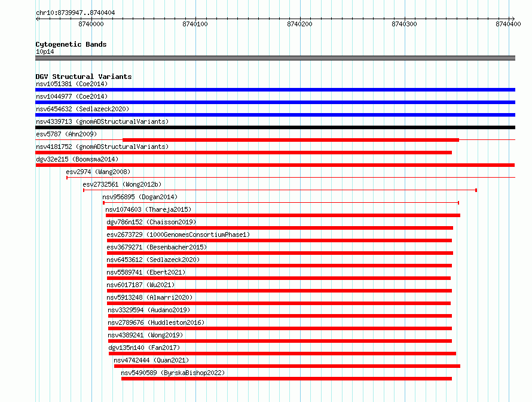Image resolution: width=532 pixels, height=402 pixels.
Task: Click the thin red line under nsv956895 (Dogan2014)
Action: (281, 203)
